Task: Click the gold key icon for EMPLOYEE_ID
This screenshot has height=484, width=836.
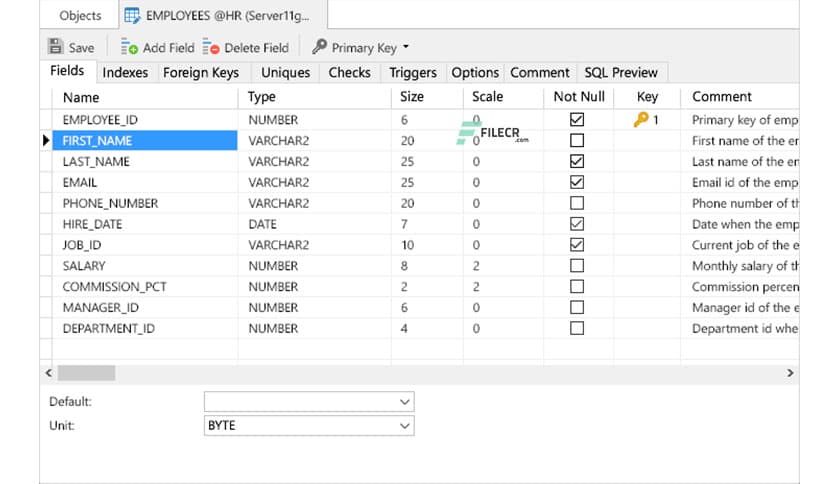Action: (641, 120)
